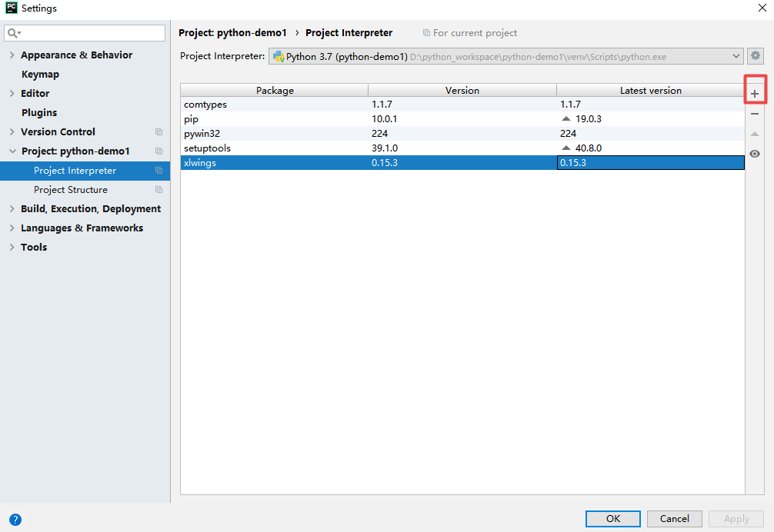
Task: Click the upgrade package arrow icon
Action: pos(755,134)
